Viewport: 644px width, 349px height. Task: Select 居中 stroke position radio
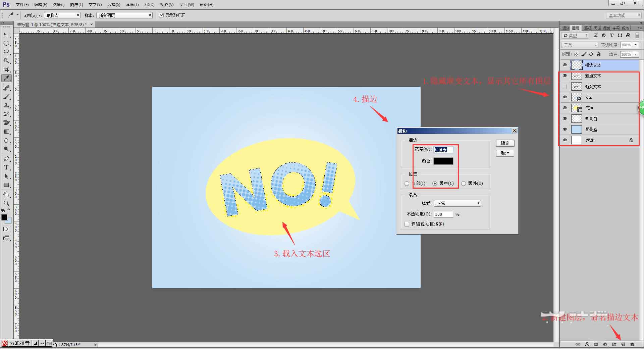435,184
